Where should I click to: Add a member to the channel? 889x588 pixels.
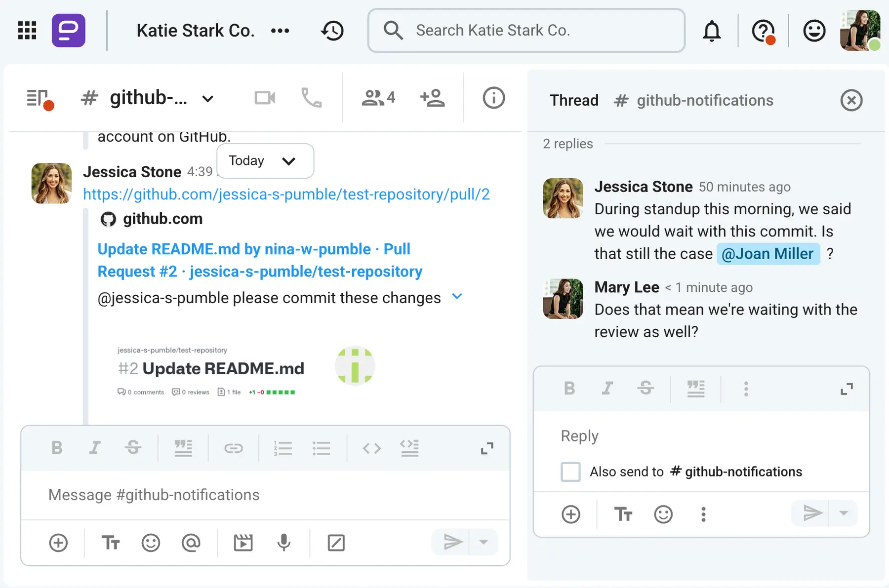click(432, 98)
